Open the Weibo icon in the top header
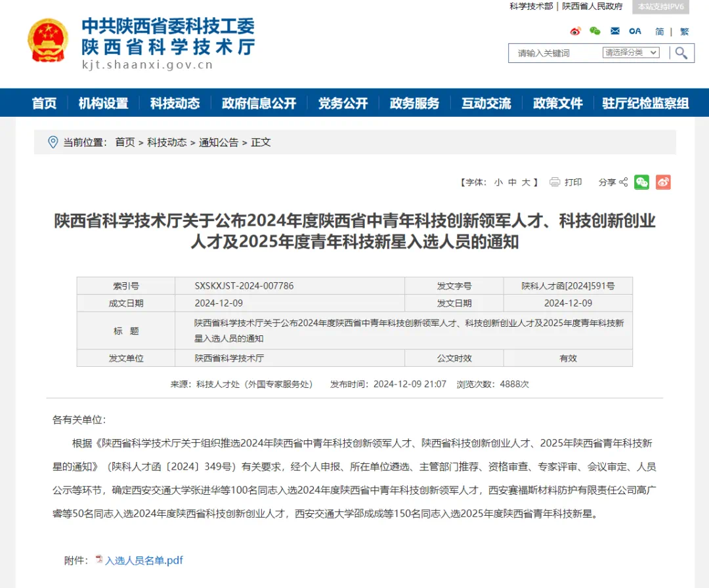The height and width of the screenshot is (588, 709). [x=576, y=31]
